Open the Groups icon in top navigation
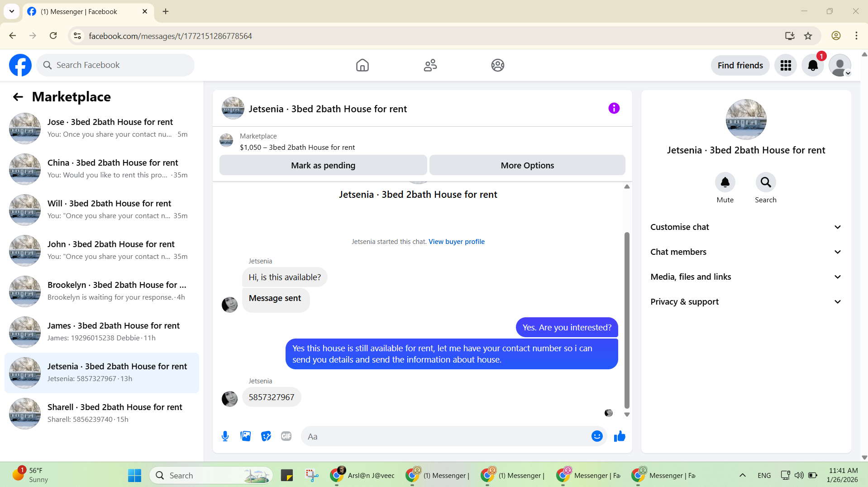Viewport: 868px width, 487px height. 498,65
